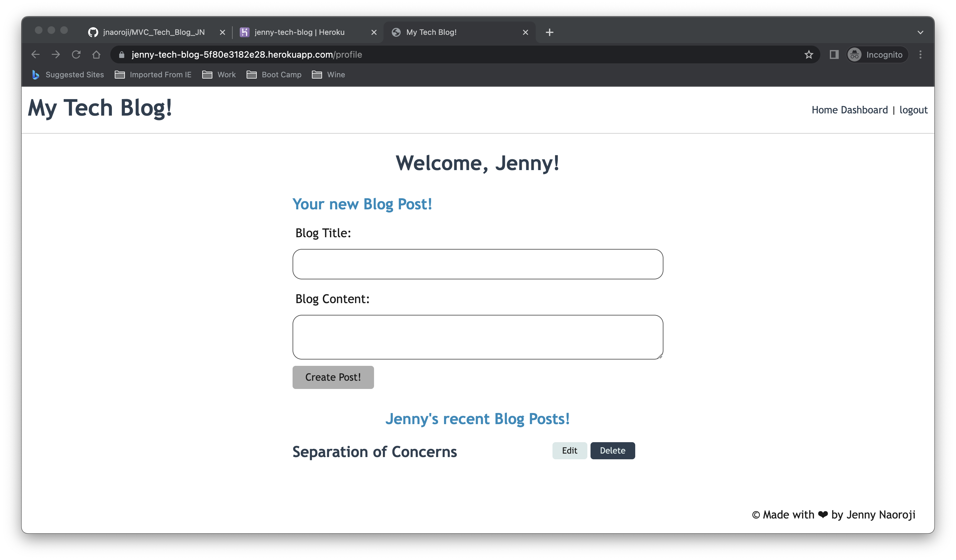Open the Boot Camp bookmarks folder

(274, 75)
